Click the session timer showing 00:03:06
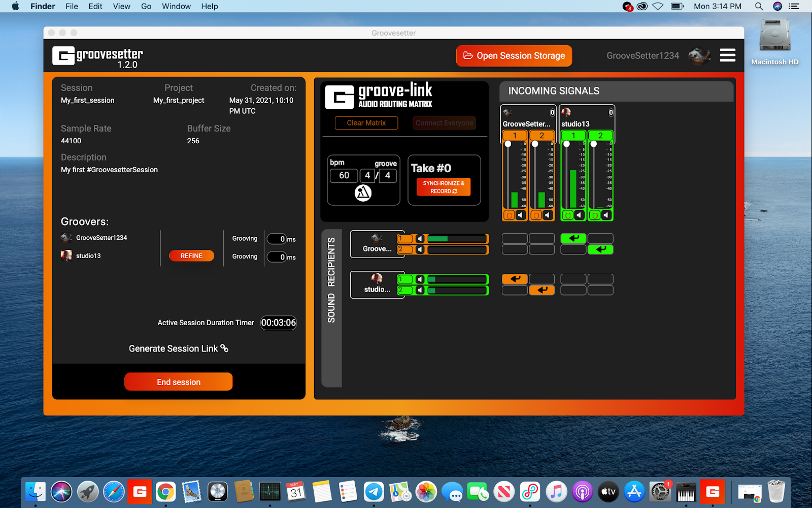Image resolution: width=812 pixels, height=508 pixels. [x=279, y=323]
